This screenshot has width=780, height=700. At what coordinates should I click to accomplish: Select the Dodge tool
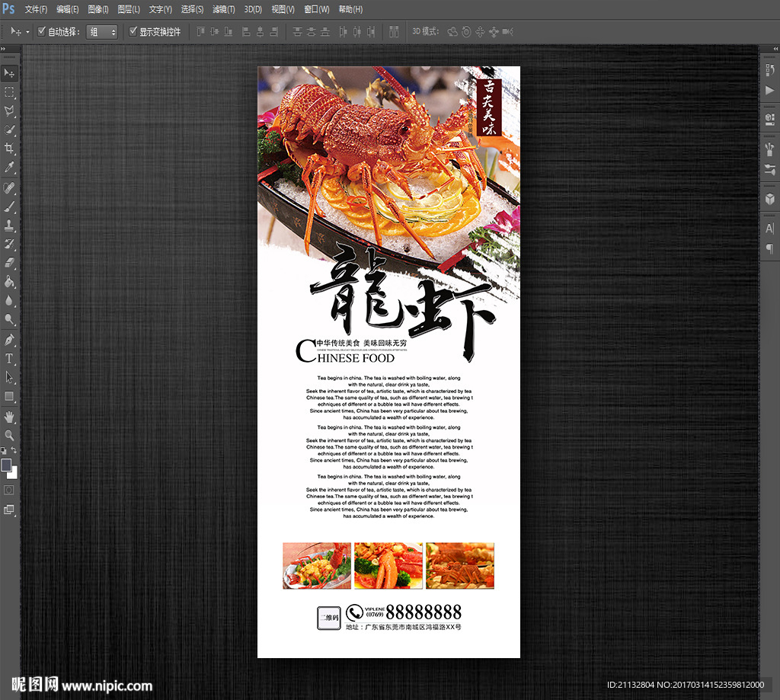(9, 319)
